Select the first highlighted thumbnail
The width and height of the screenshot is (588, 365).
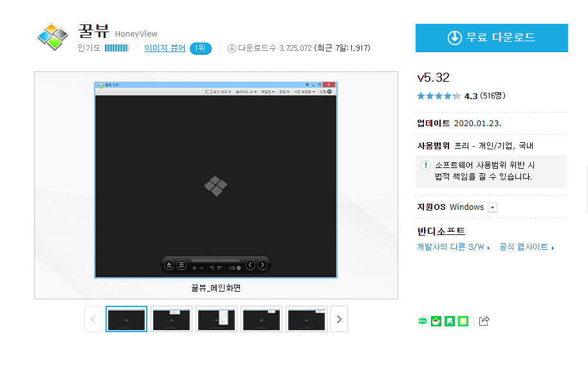tap(126, 319)
